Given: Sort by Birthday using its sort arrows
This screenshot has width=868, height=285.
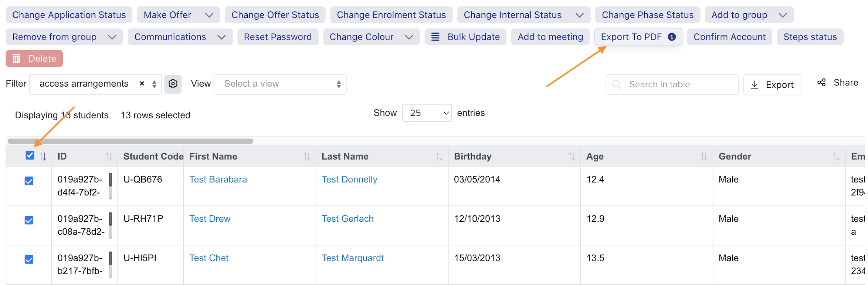Looking at the screenshot, I should click(572, 157).
